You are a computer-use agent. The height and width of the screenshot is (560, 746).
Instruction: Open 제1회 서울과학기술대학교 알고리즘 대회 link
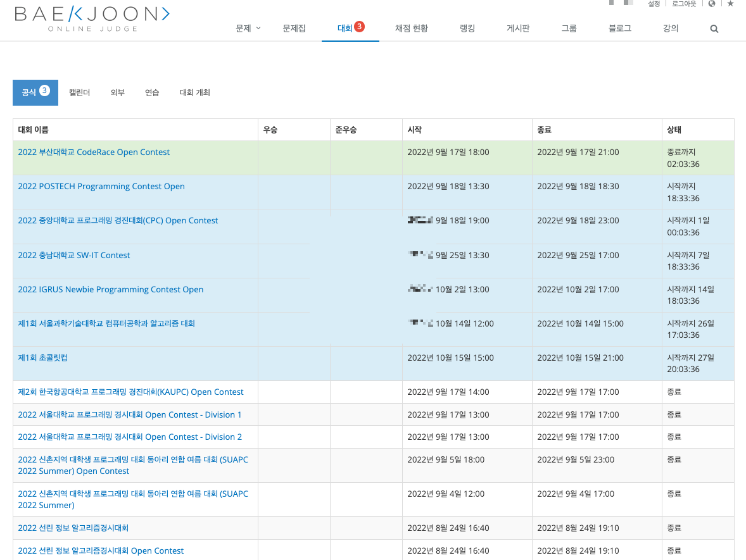pyautogui.click(x=106, y=324)
